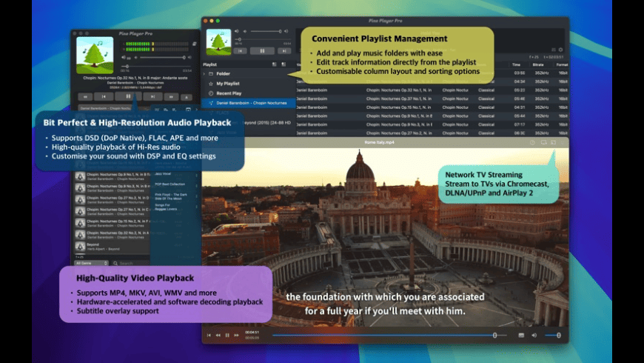Mute the video with speaker icon

(534, 335)
